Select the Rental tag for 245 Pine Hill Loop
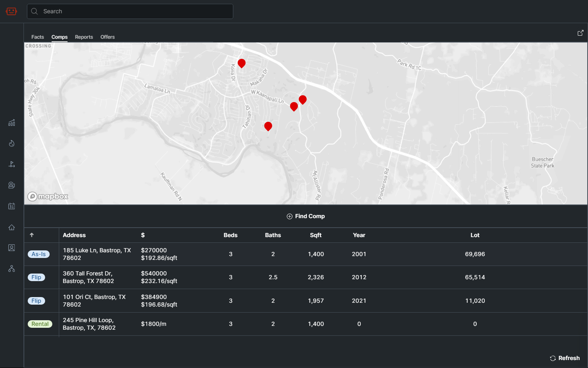Screen dimensions: 588x368 [x=40, y=324]
